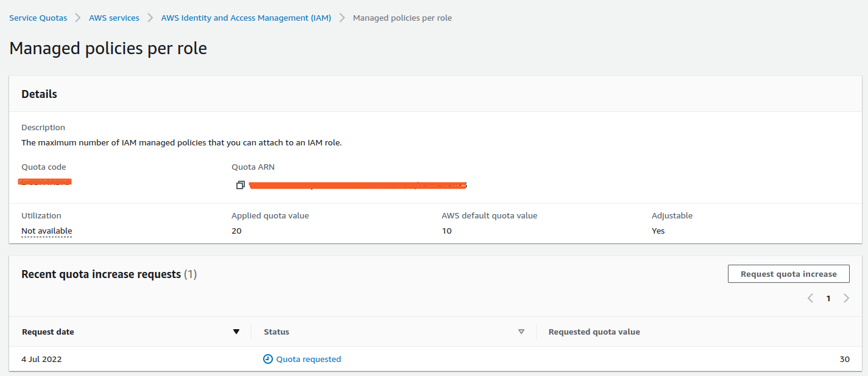Click the quota description sentence
Screen dimensions: 868x376
point(182,143)
